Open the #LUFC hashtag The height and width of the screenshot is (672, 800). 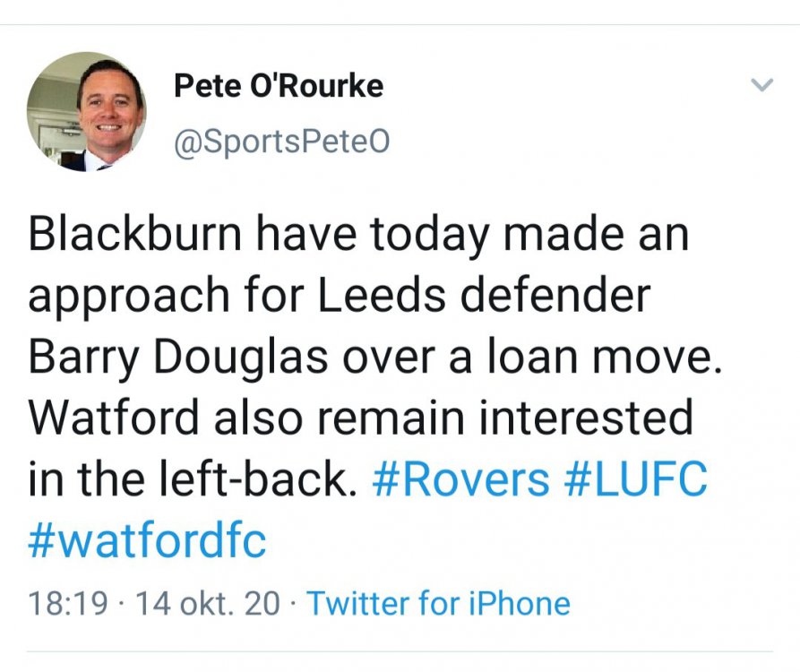point(636,480)
